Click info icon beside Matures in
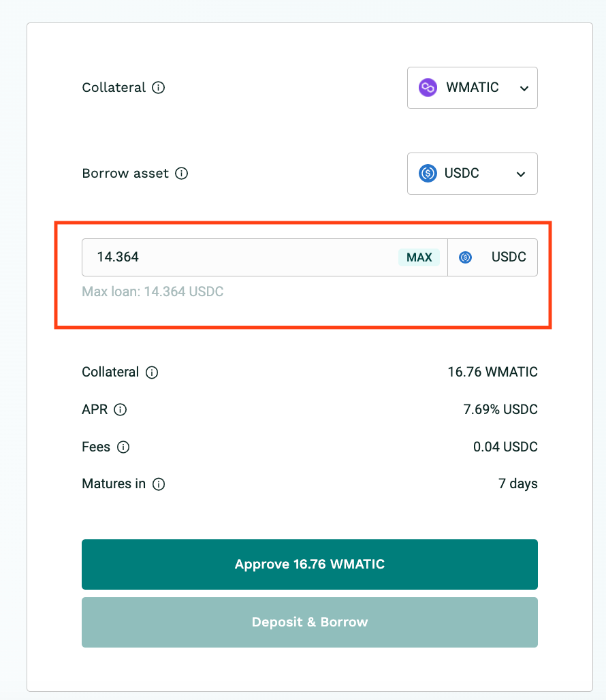Screen dimensions: 606x700 (x=159, y=484)
